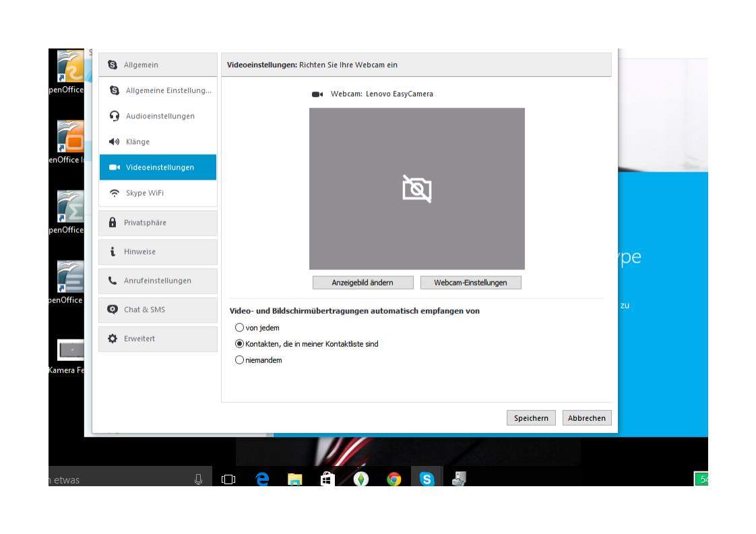Expand the Chat & SMS section
Image resolution: width=756 pixels, height=534 pixels.
pos(158,310)
